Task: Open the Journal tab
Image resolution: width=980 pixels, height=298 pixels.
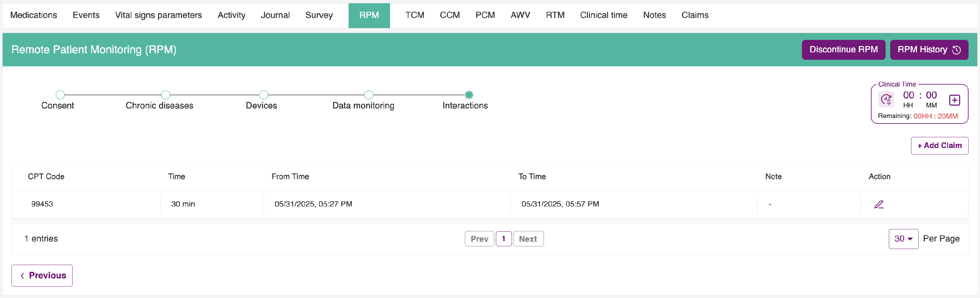Action: 275,15
